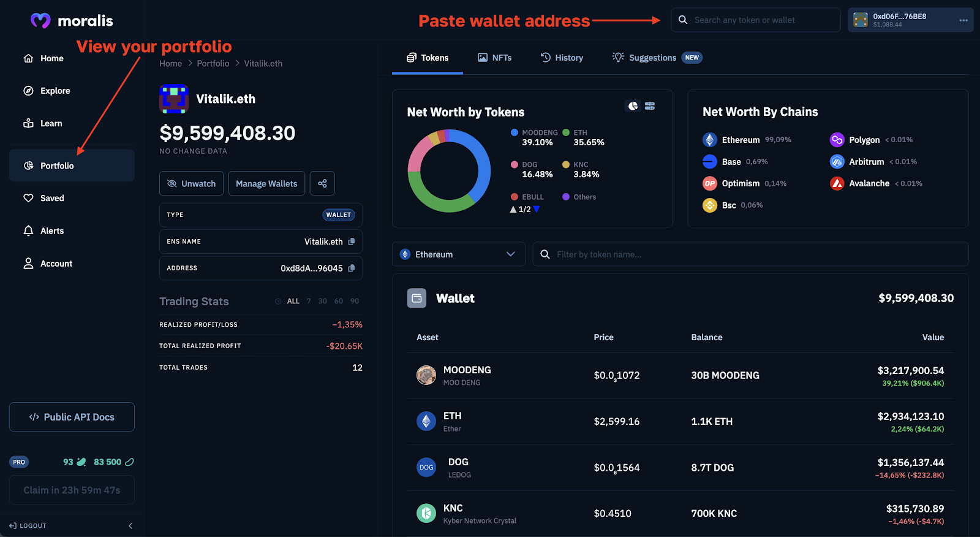Open Manage Wallets
This screenshot has width=980, height=537.
(266, 183)
